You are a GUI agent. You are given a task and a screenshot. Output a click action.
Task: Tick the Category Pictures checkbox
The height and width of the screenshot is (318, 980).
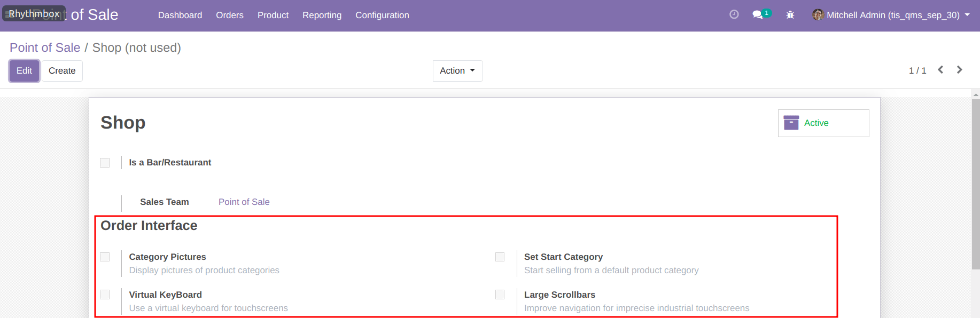tap(105, 257)
